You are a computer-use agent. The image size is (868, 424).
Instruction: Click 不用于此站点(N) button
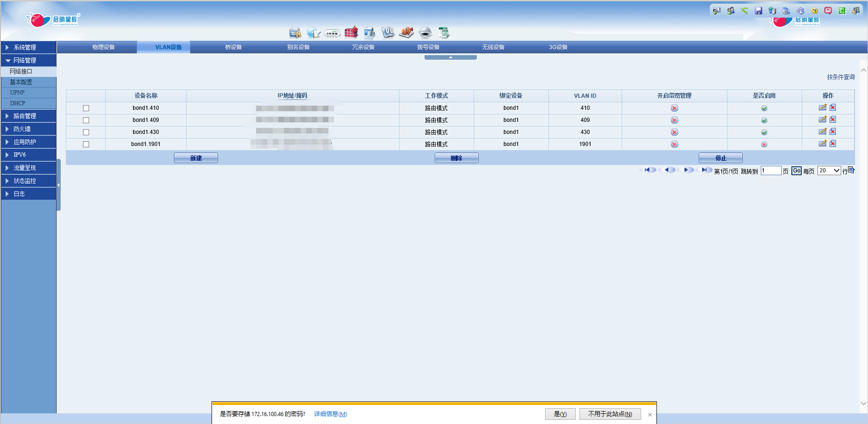610,414
